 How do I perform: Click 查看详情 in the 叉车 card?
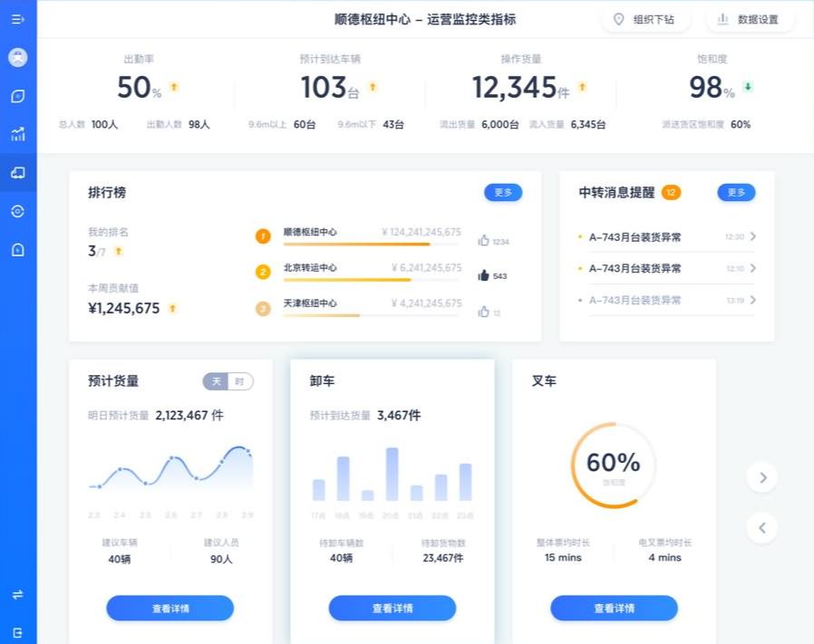[613, 608]
